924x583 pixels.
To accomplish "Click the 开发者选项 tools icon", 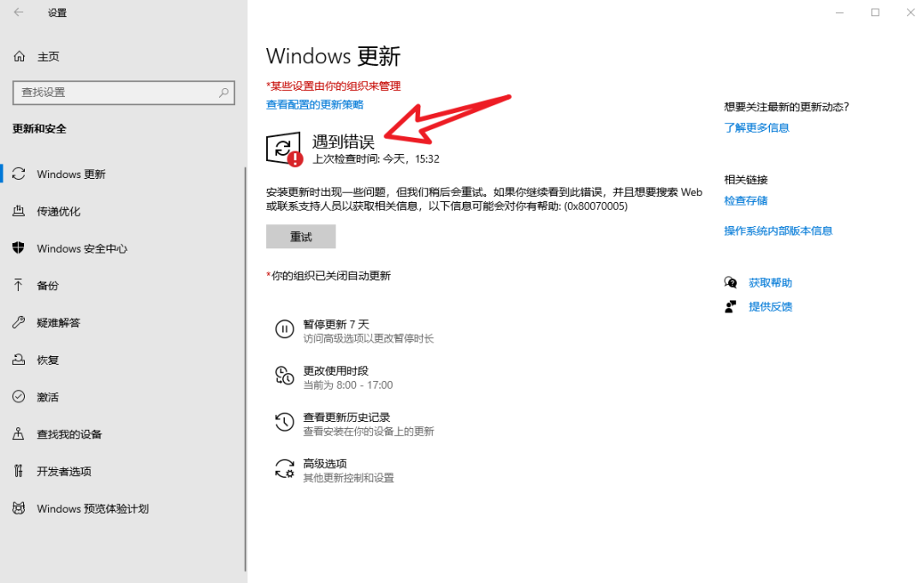I will 19,471.
